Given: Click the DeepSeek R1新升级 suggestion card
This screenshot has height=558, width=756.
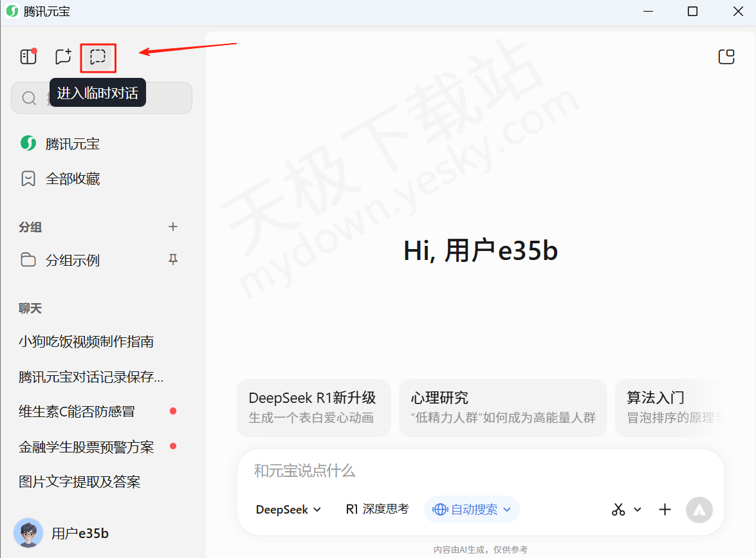Looking at the screenshot, I should coord(313,408).
